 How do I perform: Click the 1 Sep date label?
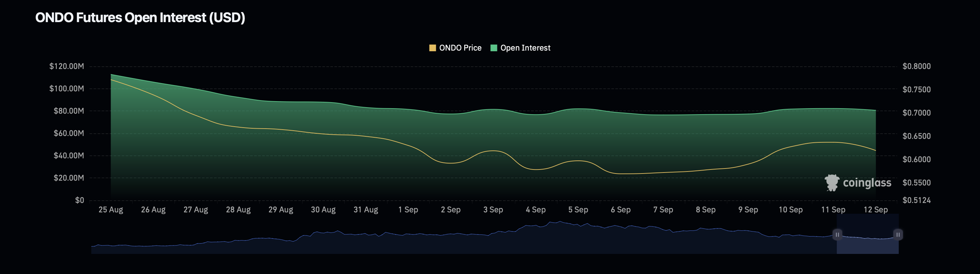click(x=408, y=210)
